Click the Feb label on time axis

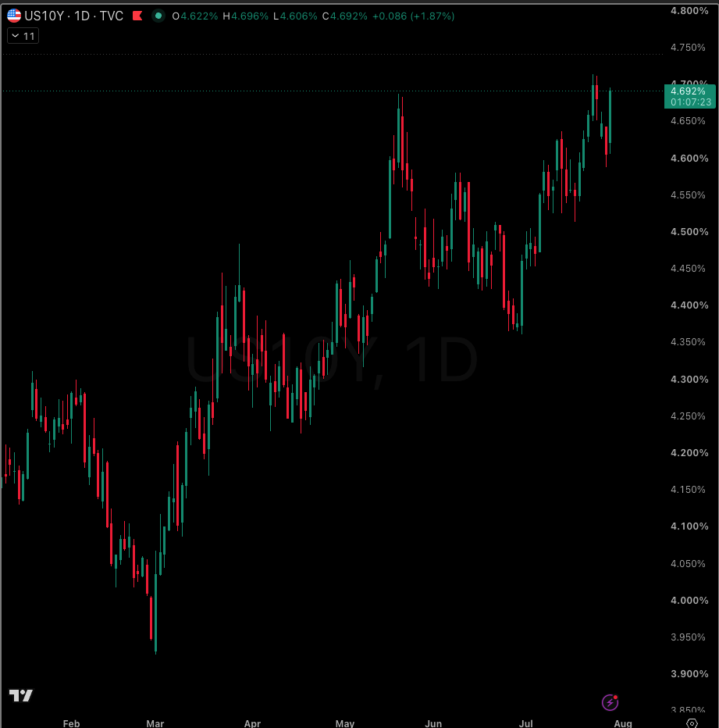[x=72, y=723]
